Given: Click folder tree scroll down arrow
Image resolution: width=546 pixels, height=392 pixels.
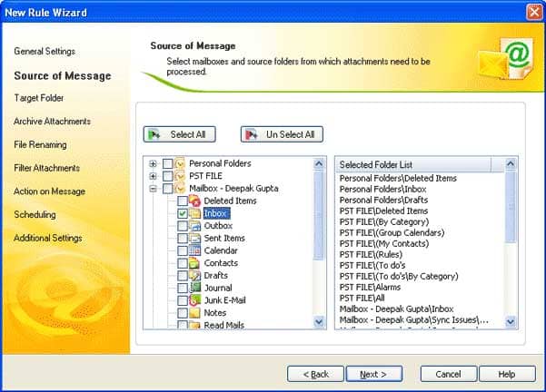Looking at the screenshot, I should (x=319, y=322).
